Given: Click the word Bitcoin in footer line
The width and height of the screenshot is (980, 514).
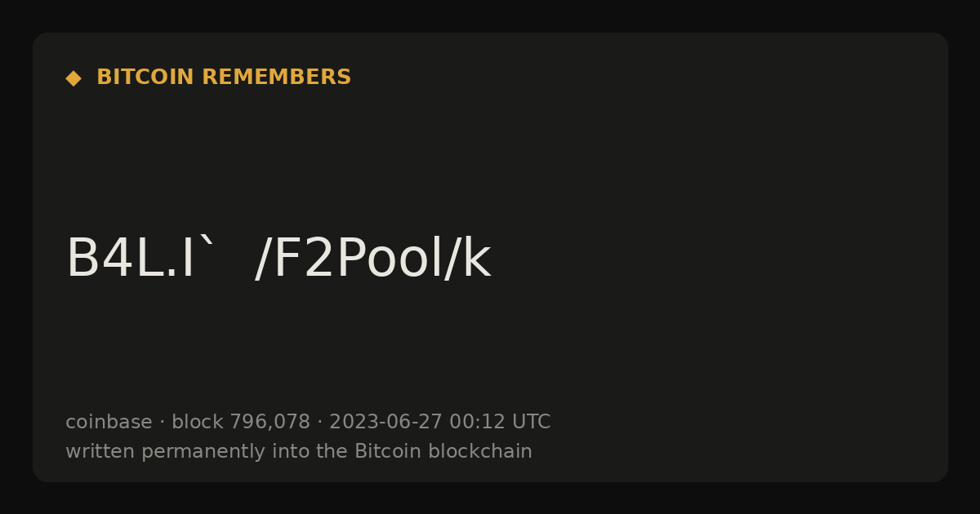Looking at the screenshot, I should point(384,451).
